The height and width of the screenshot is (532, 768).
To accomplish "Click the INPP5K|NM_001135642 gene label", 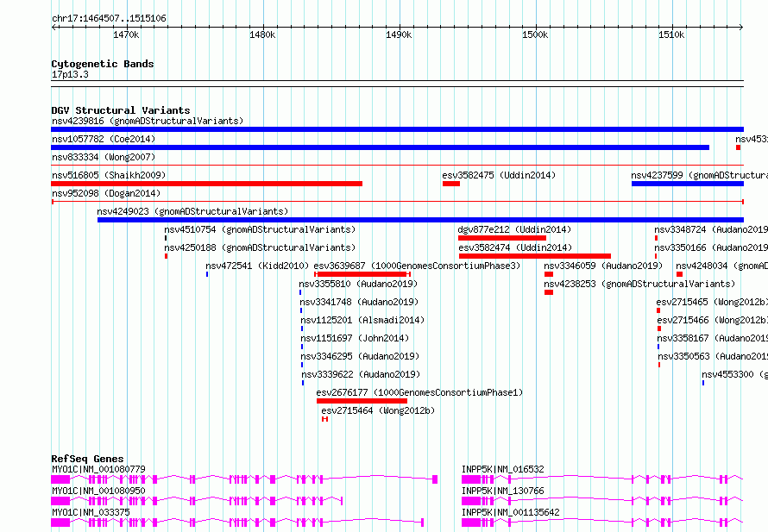I will [510, 512].
